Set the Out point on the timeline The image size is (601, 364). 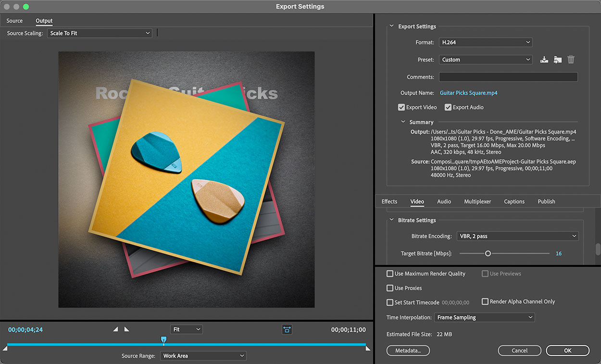(x=126, y=329)
